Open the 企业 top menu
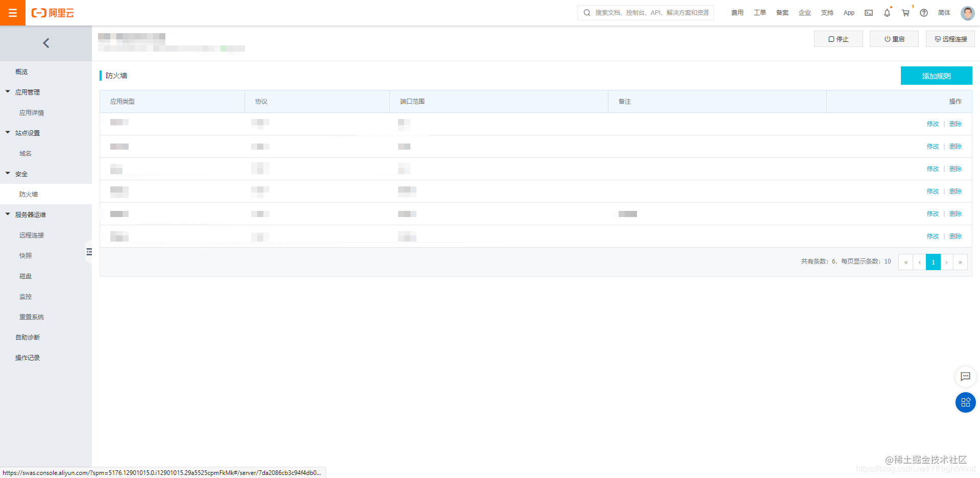Viewport: 980px width, 478px height. [x=804, y=13]
